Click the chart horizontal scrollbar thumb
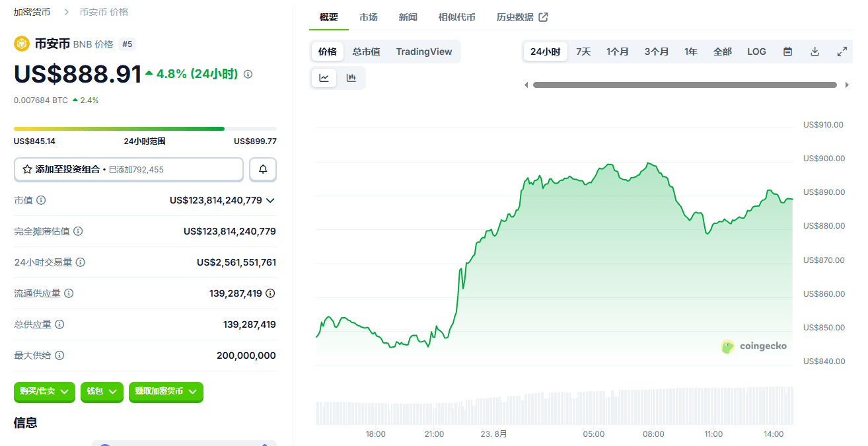The image size is (868, 446). pyautogui.click(x=685, y=85)
